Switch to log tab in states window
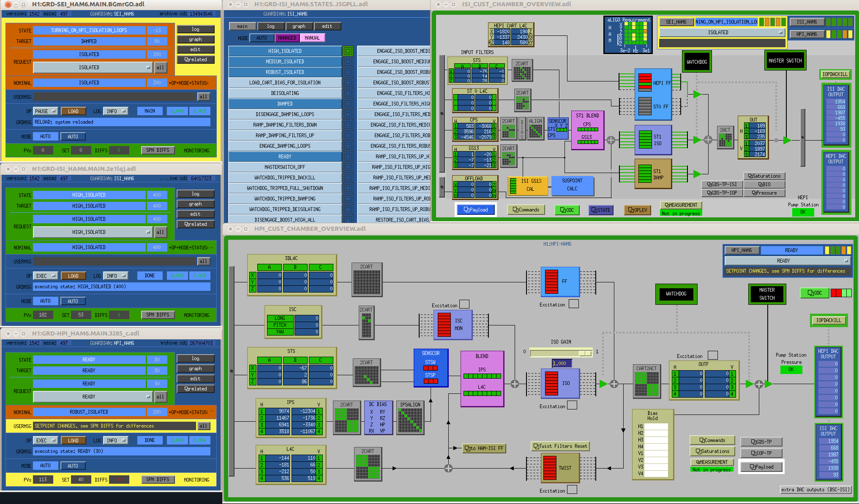 coord(270,26)
